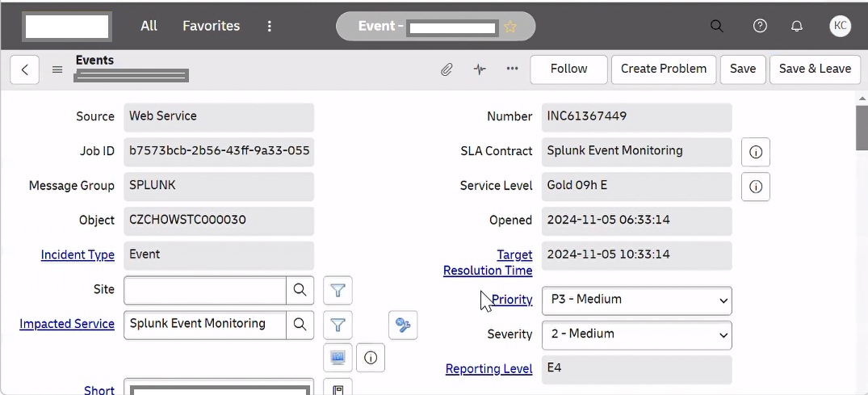Image resolution: width=868 pixels, height=395 pixels.
Task: Click the Source value Web Service
Action: [219, 117]
